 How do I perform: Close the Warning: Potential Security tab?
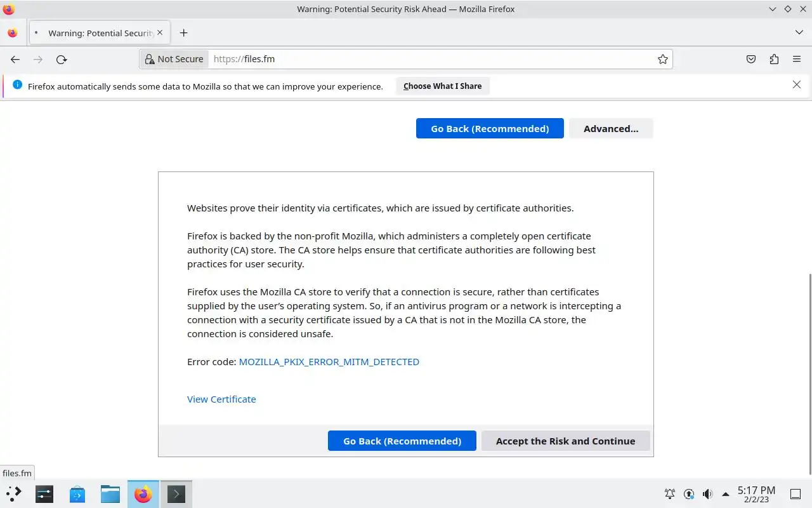[x=160, y=32]
